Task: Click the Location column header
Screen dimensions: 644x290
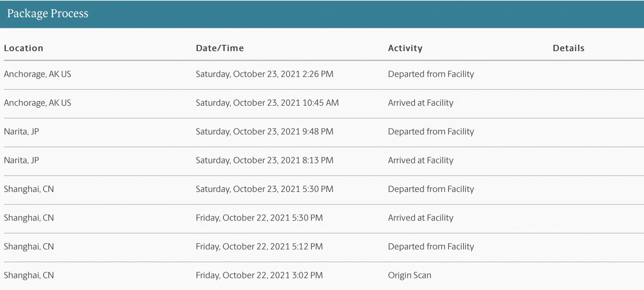Action: click(x=24, y=48)
